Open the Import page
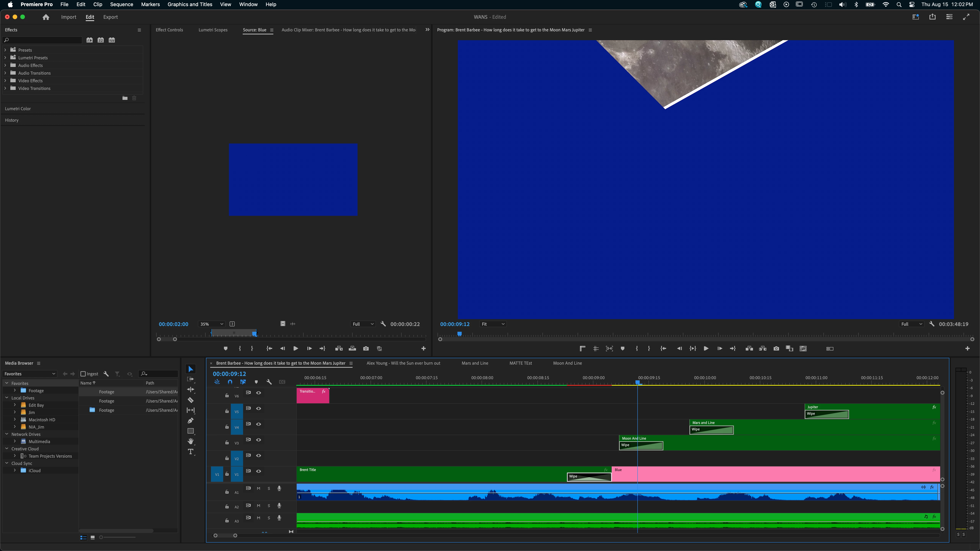 69,17
